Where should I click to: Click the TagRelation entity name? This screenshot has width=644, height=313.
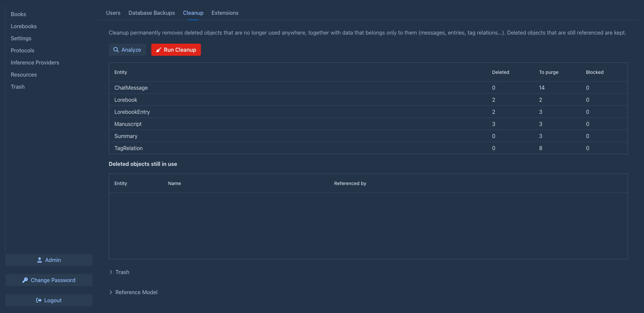tap(128, 148)
